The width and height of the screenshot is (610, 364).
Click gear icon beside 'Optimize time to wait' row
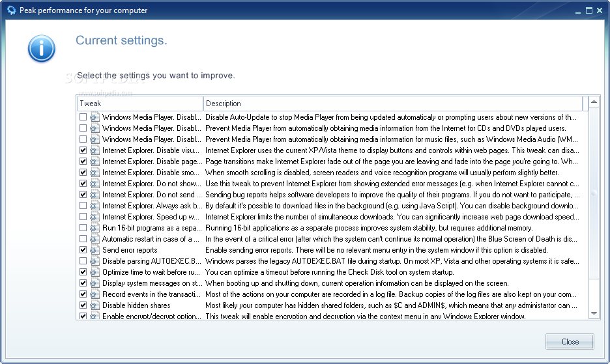click(94, 272)
